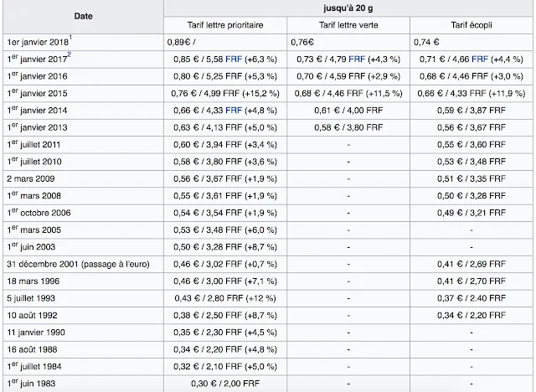Click the 'Tarif lettre verte' column header
This screenshot has width=536, height=392.
[x=348, y=25]
